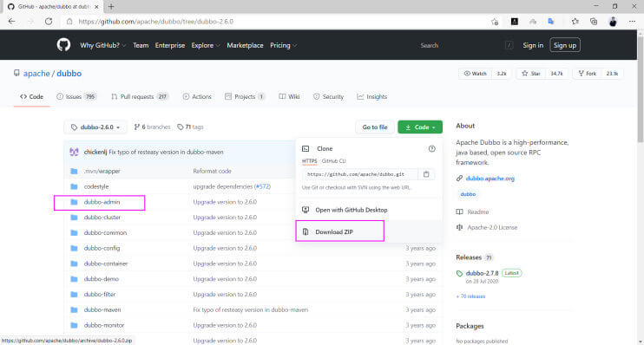Open the browser profile avatar

(613, 22)
